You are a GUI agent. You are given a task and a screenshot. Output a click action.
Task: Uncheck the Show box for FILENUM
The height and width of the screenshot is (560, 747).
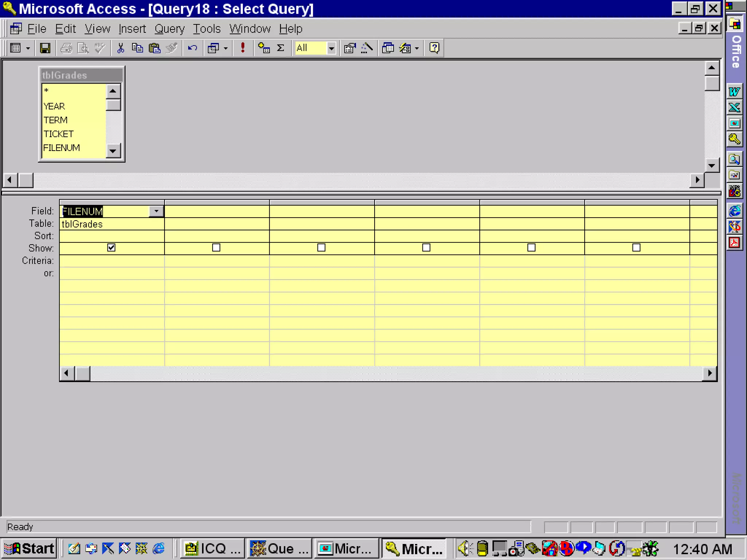111,248
